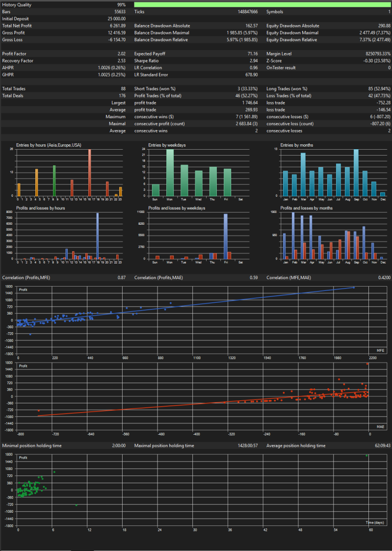Select the Profit Factor value '2.02'

[122, 54]
